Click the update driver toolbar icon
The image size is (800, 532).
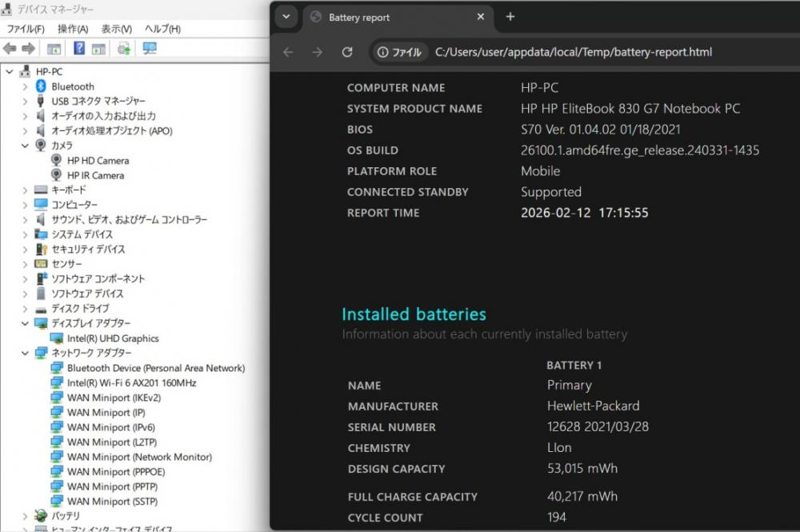click(124, 49)
